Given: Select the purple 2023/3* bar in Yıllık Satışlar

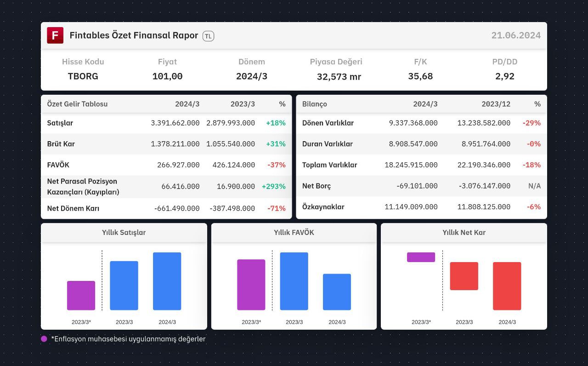Looking at the screenshot, I should [x=81, y=295].
